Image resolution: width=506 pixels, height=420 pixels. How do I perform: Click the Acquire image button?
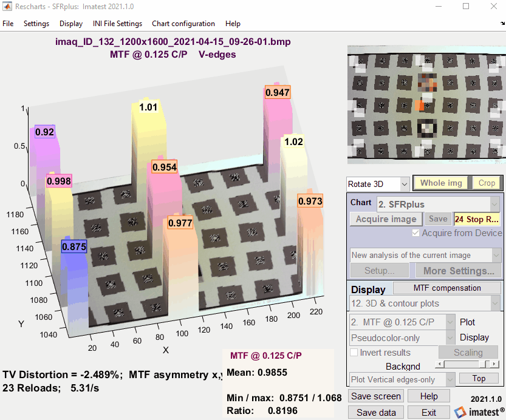(x=386, y=219)
